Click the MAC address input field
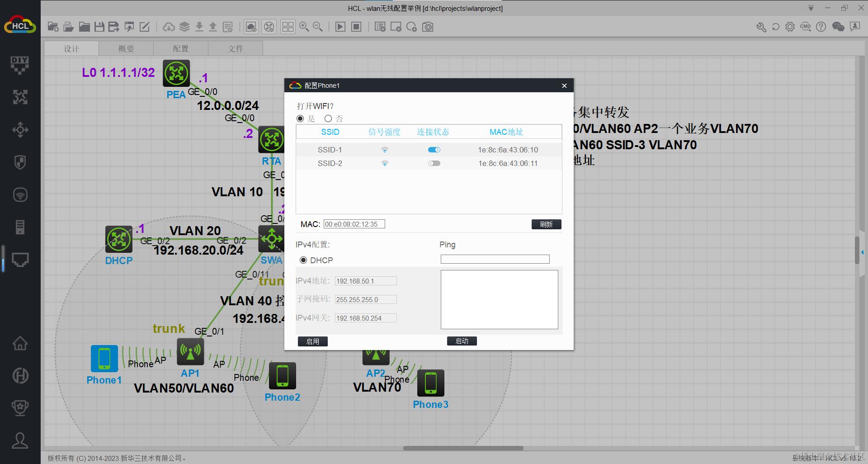Image resolution: width=868 pixels, height=464 pixels. pyautogui.click(x=354, y=224)
